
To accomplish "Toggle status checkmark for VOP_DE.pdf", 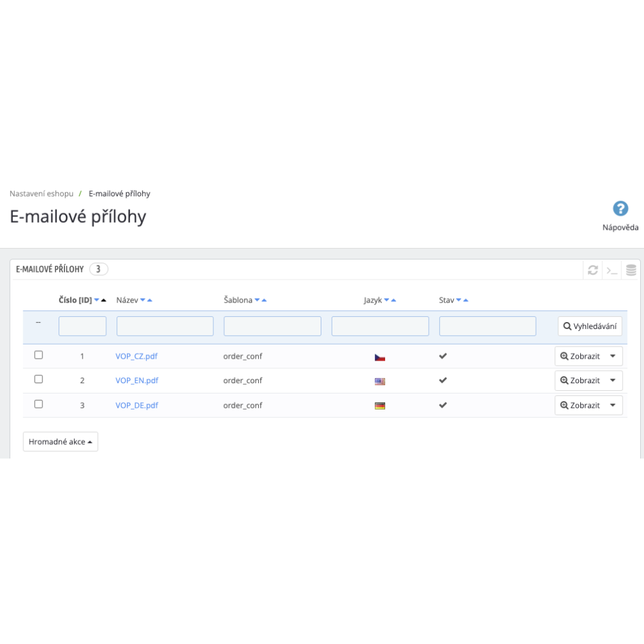I will (443, 405).
